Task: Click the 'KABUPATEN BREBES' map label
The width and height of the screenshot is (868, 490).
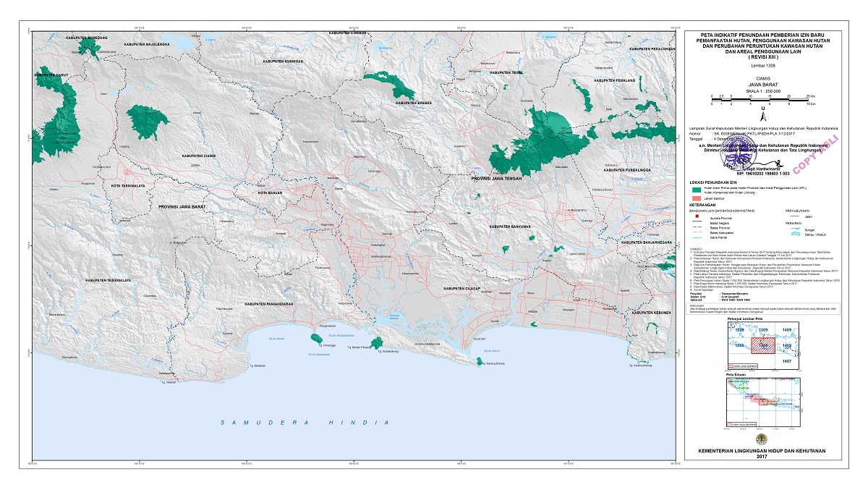Action: 413,104
